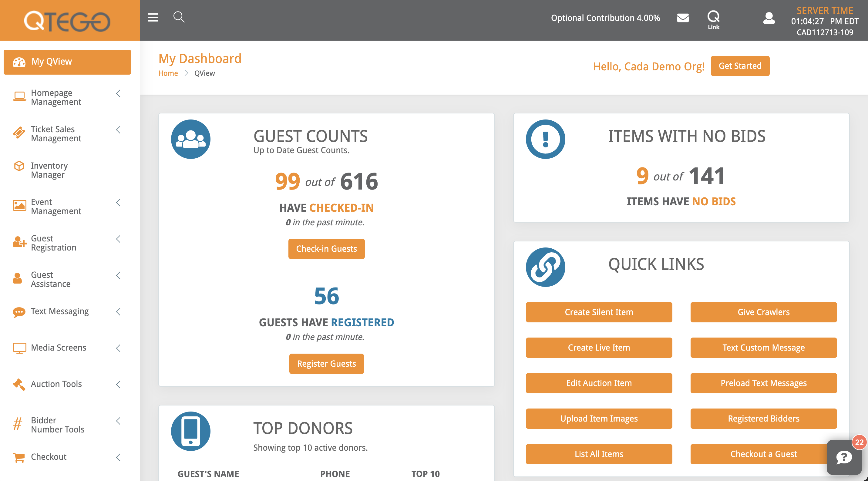Image resolution: width=868 pixels, height=481 pixels.
Task: Open Checkout sidebar menu item
Action: [49, 457]
